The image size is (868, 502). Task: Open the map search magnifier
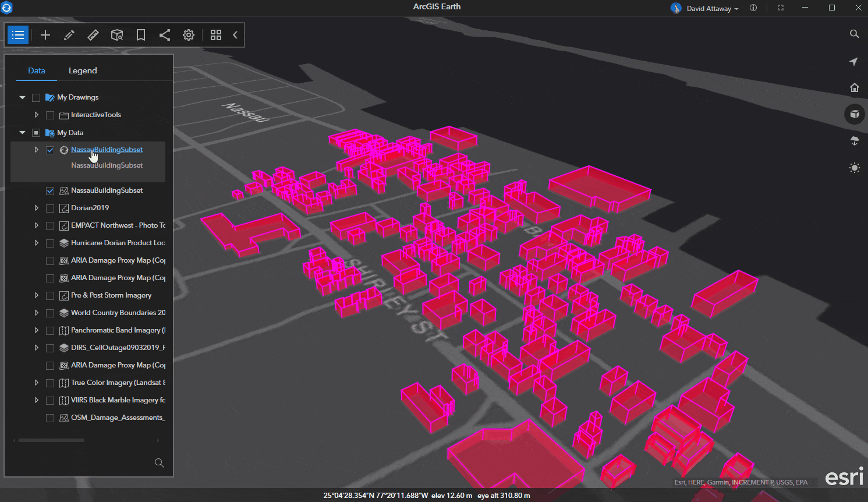point(855,34)
